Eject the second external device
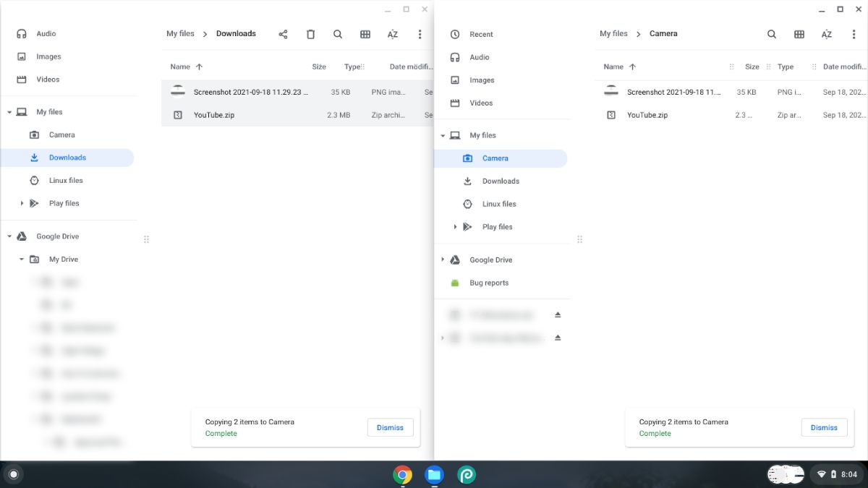 (x=557, y=338)
